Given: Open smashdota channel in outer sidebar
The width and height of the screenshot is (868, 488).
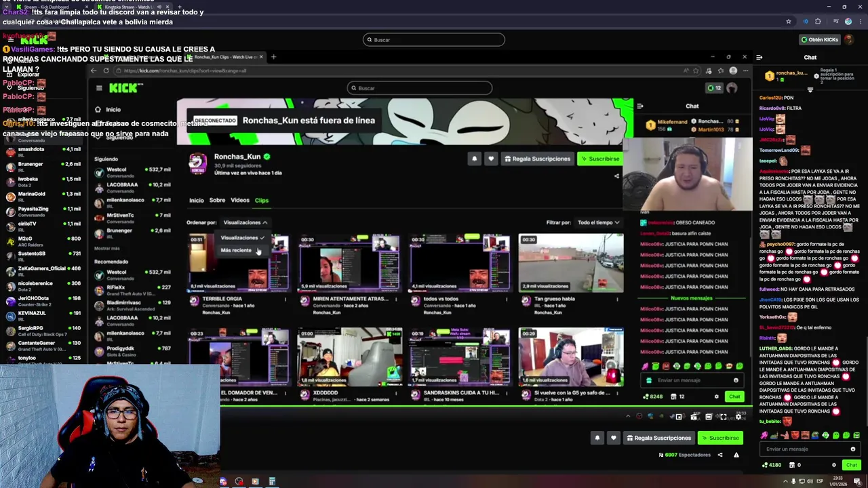Looking at the screenshot, I should tap(42, 152).
